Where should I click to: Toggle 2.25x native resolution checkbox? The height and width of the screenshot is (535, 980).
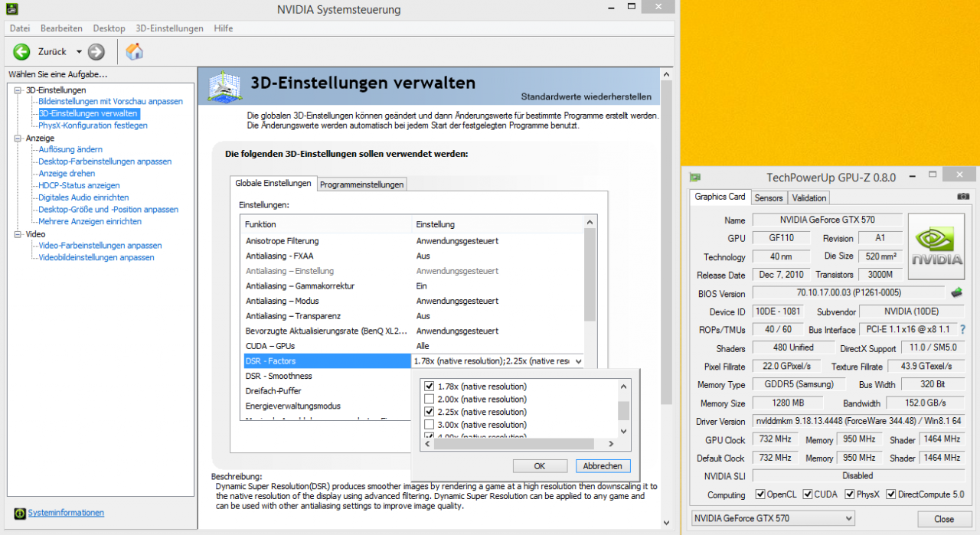430,412
